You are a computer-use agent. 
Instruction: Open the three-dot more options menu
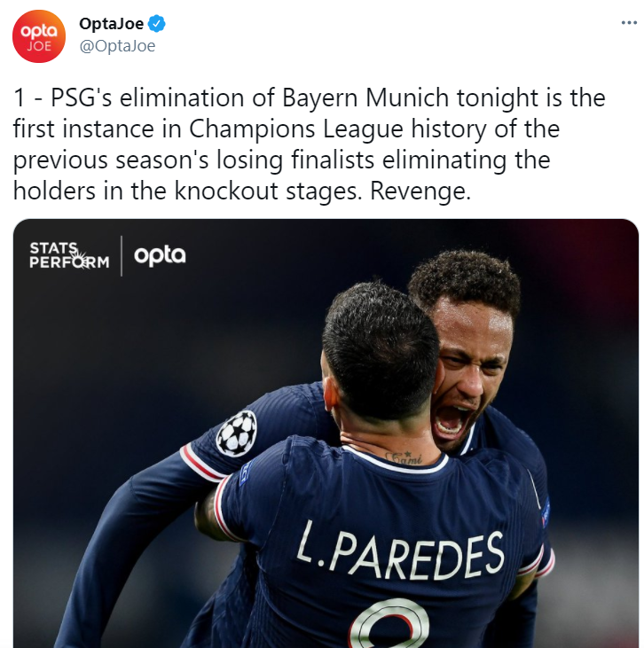629,23
